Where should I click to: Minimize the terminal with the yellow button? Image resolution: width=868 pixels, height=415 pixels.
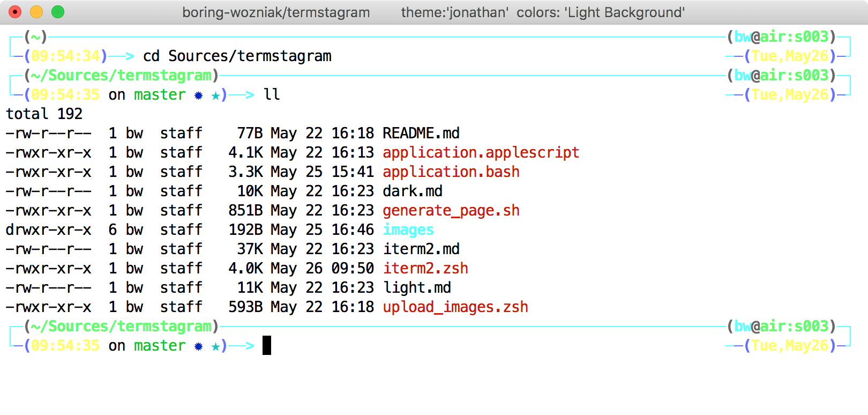pyautogui.click(x=36, y=12)
